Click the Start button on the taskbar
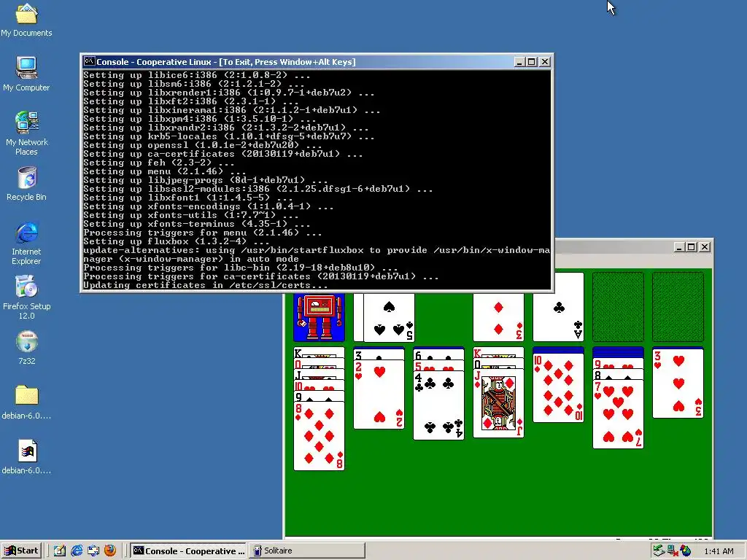 point(22,551)
